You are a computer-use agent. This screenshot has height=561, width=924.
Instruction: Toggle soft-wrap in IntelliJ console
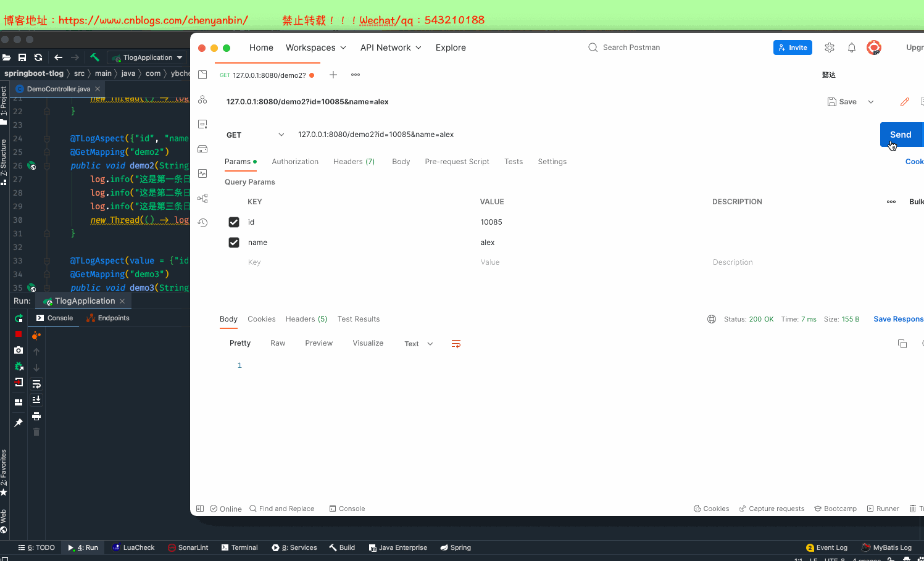[x=36, y=384]
